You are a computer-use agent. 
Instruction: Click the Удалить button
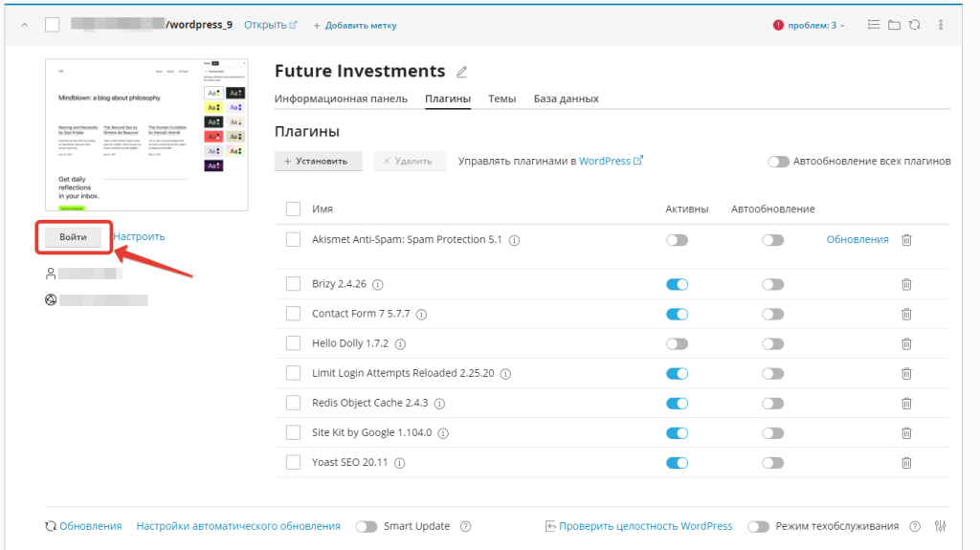point(410,162)
